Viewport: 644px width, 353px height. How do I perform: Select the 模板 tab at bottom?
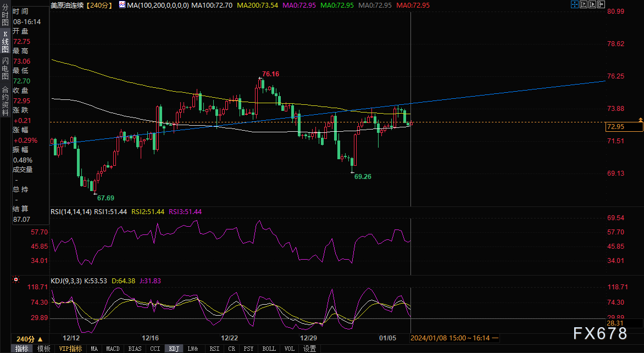tap(44, 349)
